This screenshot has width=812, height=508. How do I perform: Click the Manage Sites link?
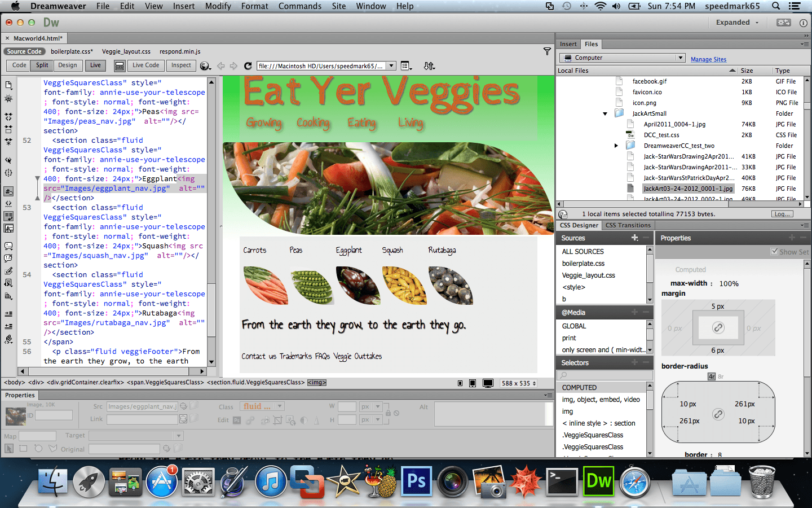point(708,59)
